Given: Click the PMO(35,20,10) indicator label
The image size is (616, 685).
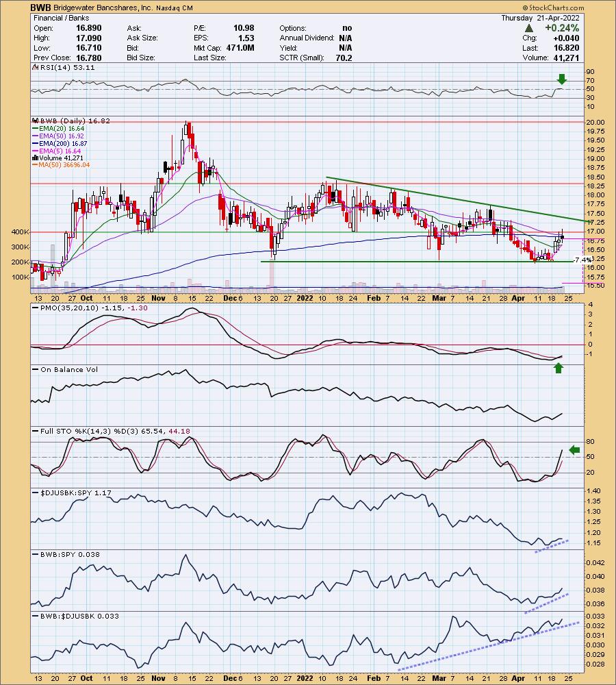Looking at the screenshot, I should [x=90, y=308].
